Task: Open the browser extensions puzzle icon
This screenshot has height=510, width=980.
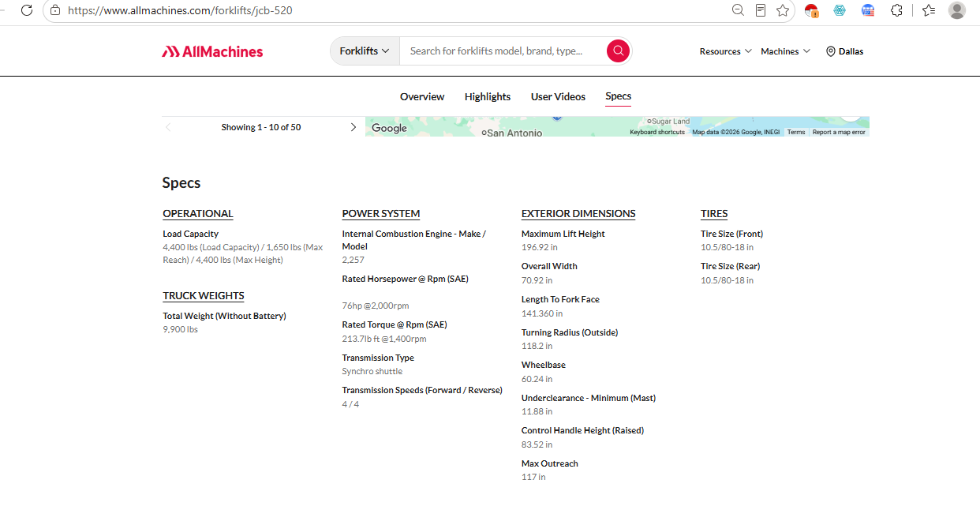Action: [896, 10]
